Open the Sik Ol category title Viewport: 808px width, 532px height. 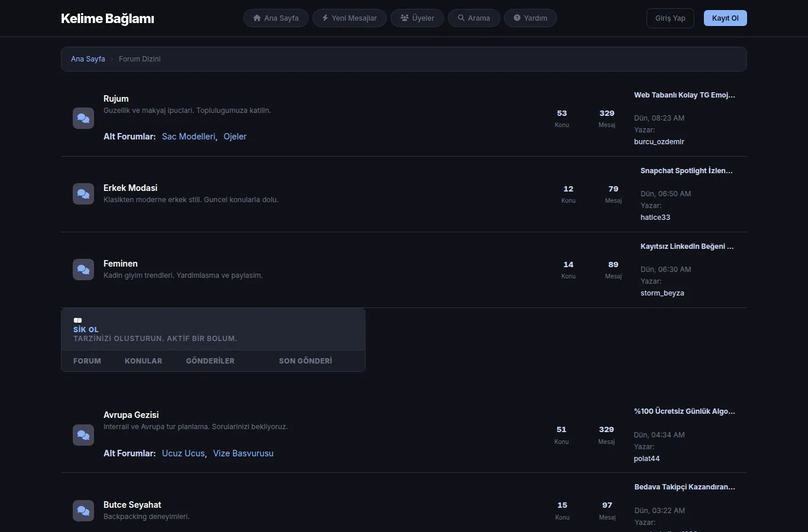(86, 330)
